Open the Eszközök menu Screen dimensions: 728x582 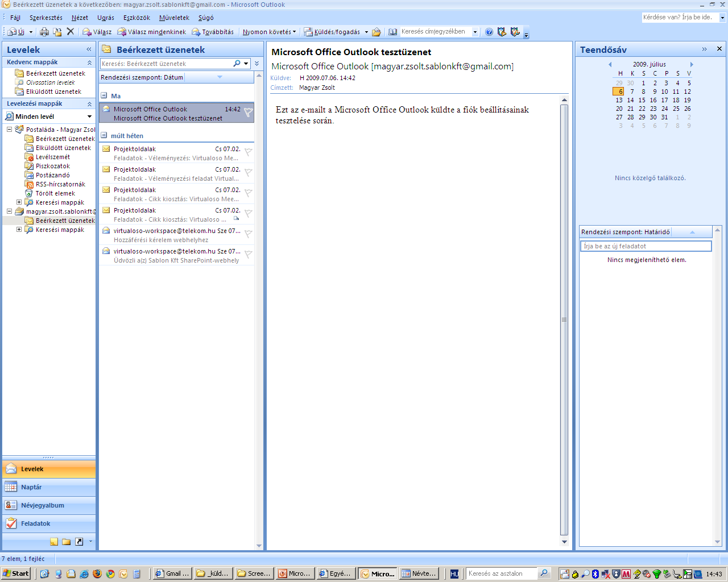(136, 18)
